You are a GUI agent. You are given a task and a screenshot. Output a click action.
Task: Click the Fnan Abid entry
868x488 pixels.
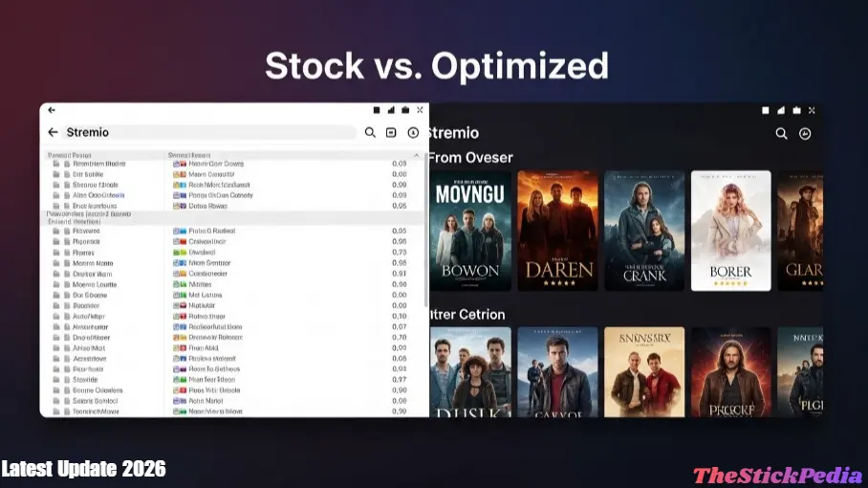coord(204,348)
